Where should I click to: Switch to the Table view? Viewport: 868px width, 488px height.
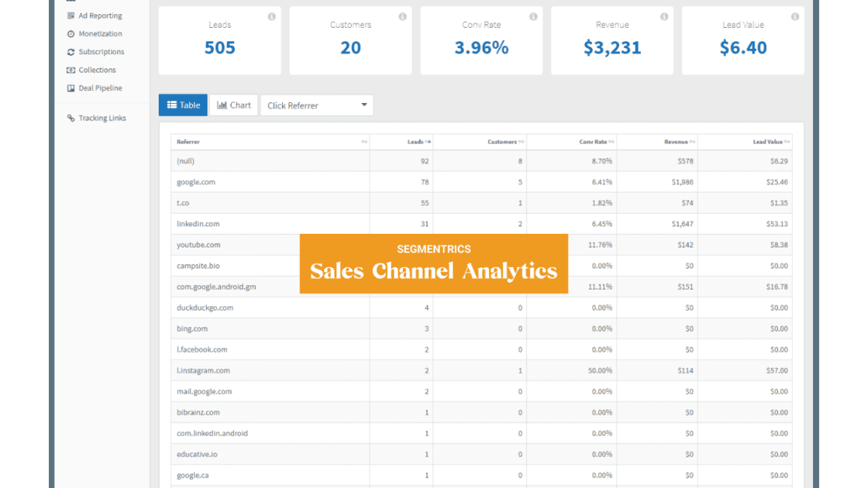183,105
